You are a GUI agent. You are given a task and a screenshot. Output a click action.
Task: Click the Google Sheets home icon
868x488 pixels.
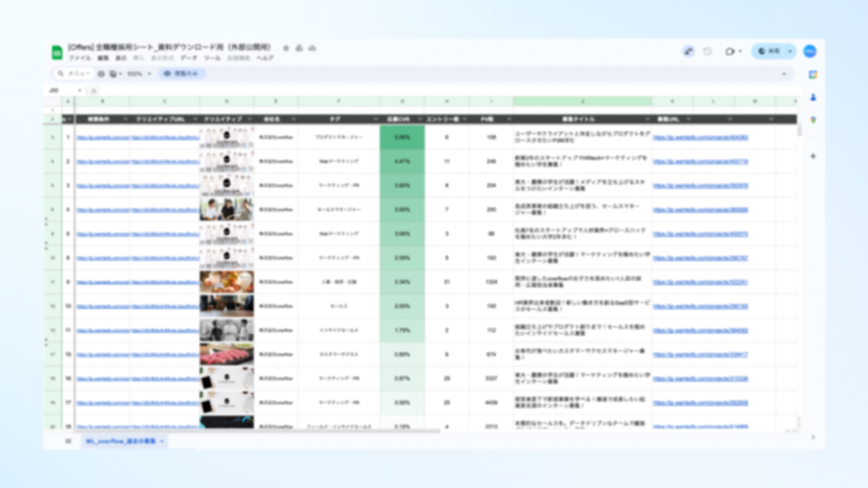(57, 52)
